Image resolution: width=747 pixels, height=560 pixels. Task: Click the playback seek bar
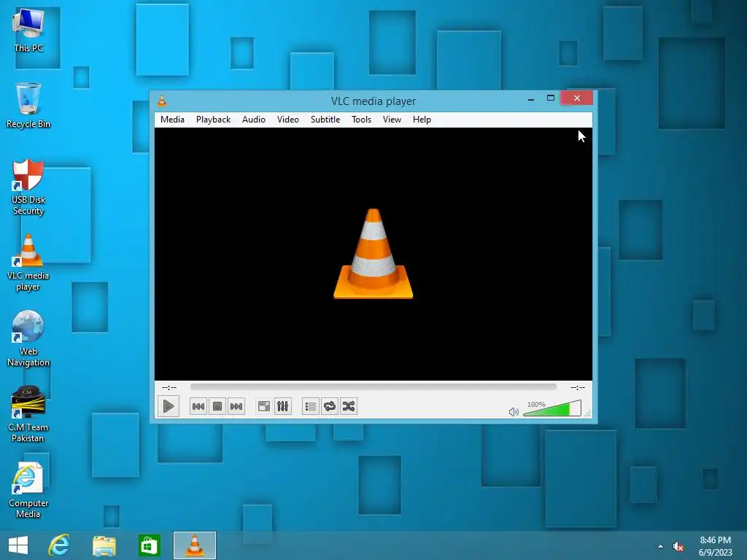click(x=373, y=387)
